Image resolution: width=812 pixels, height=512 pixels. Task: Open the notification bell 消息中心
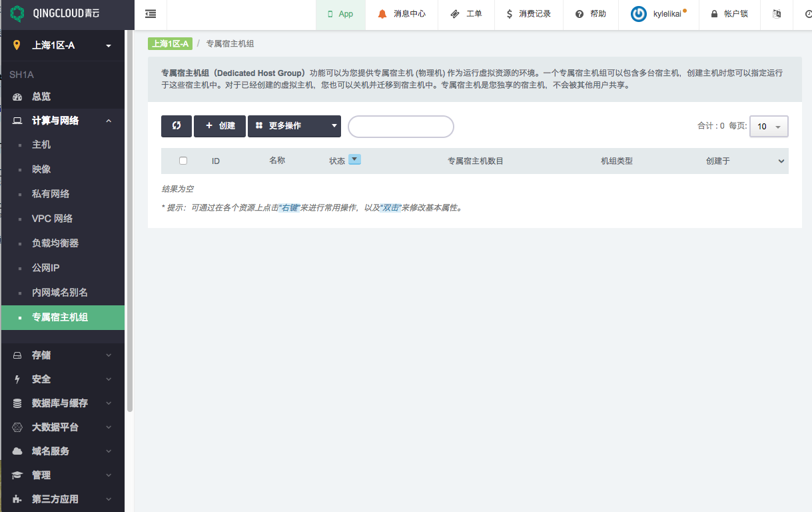(x=382, y=14)
